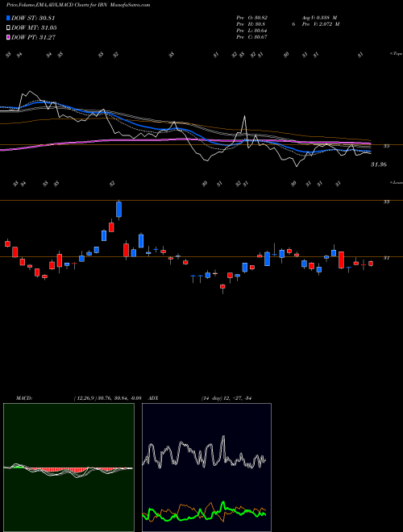Select the 'DOW ST: 30.81' label

[33, 18]
